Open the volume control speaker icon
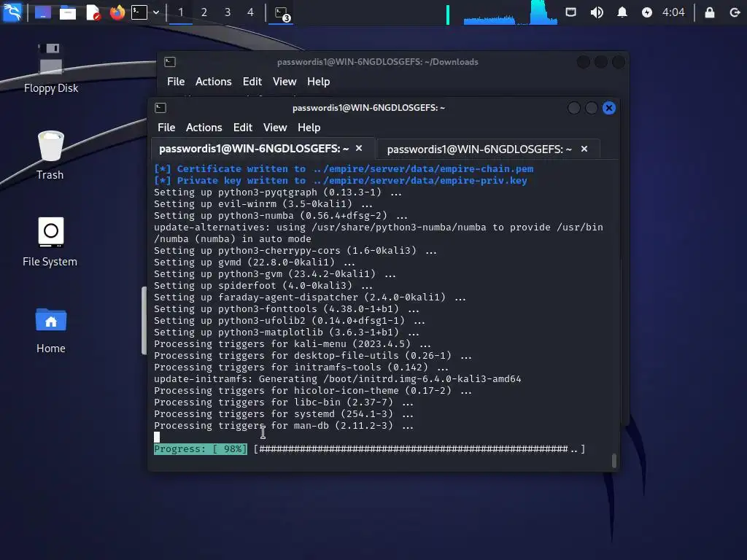Screen dimensions: 747x560 point(597,12)
